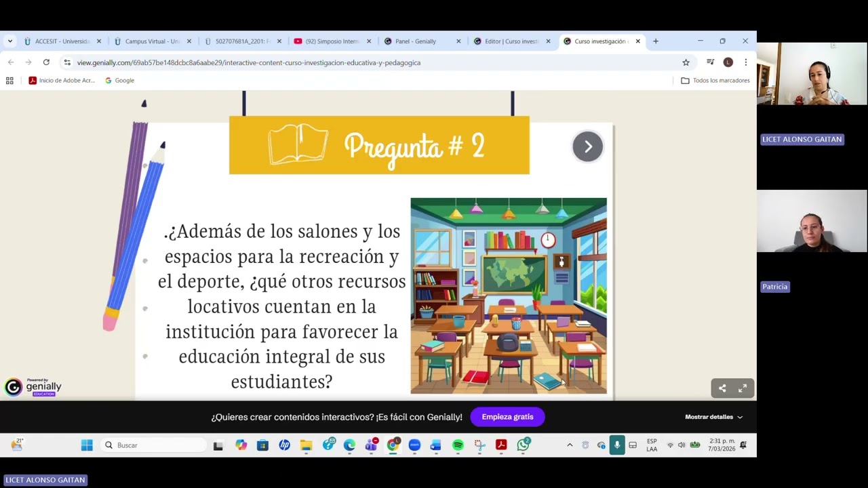Open the Chrome profile avatar
Image resolution: width=868 pixels, height=488 pixels.
point(728,62)
